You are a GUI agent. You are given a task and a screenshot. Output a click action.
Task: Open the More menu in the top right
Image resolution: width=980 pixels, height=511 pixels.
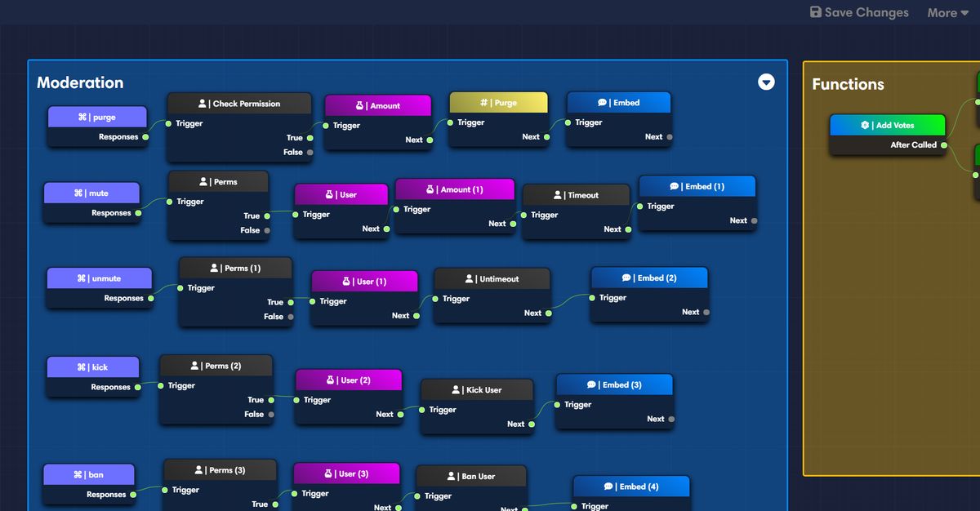pos(947,12)
